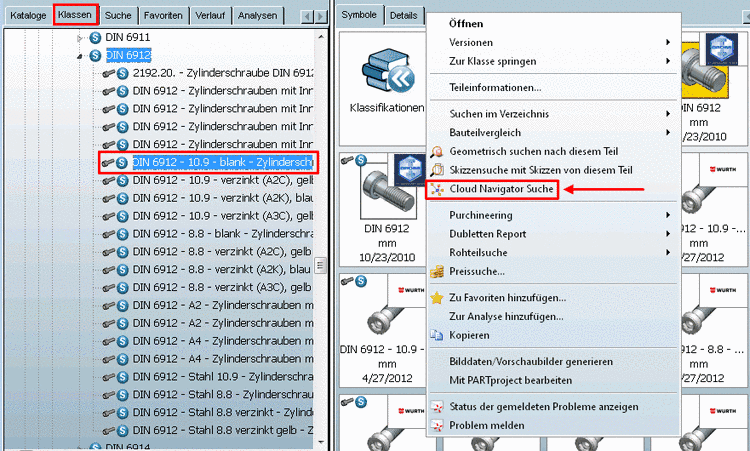Image resolution: width=750 pixels, height=451 pixels.
Task: Expand the Bauteilvergleich submenu arrow
Action: 668,132
